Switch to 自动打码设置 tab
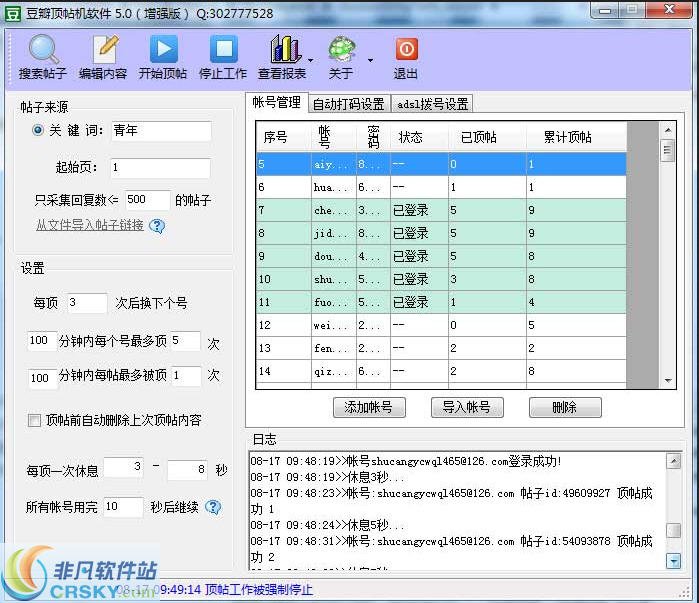Screen dimensions: 699x603 [349, 104]
